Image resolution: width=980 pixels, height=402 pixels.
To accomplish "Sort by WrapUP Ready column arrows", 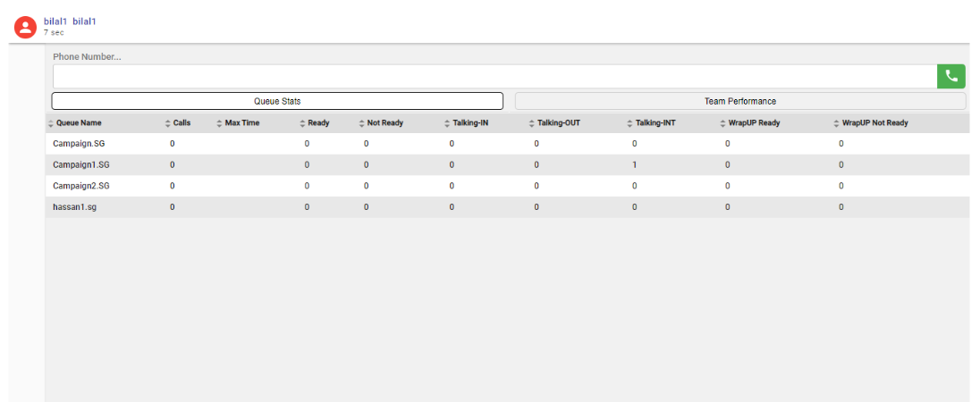I will [723, 123].
